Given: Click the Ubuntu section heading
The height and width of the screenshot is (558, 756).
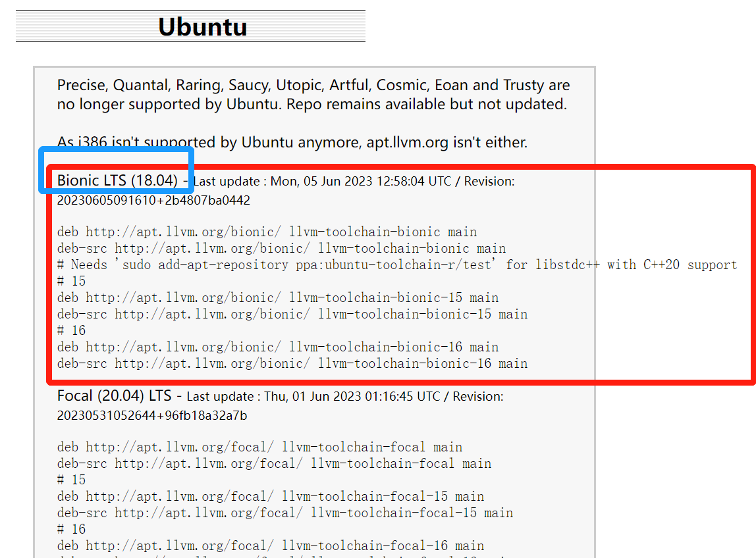Looking at the screenshot, I should [x=203, y=26].
